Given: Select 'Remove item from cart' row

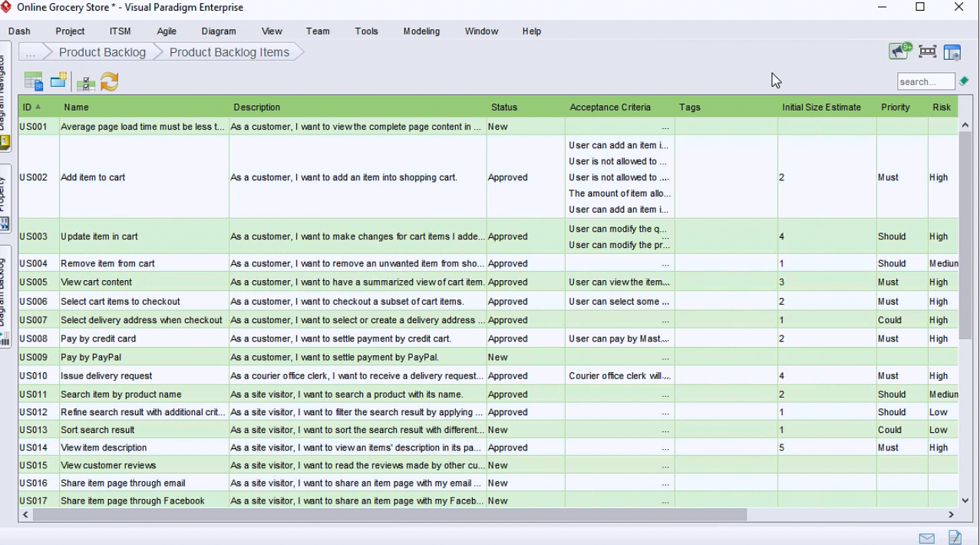Looking at the screenshot, I should 488,263.
